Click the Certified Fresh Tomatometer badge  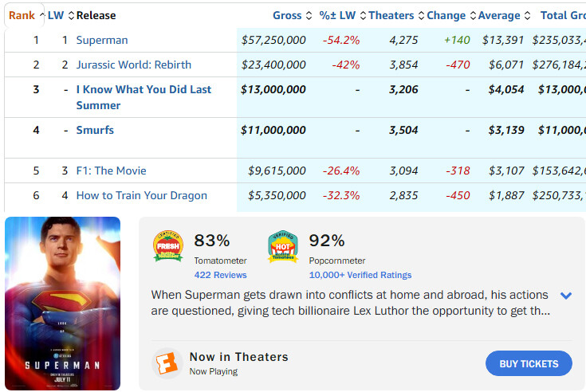tap(168, 247)
